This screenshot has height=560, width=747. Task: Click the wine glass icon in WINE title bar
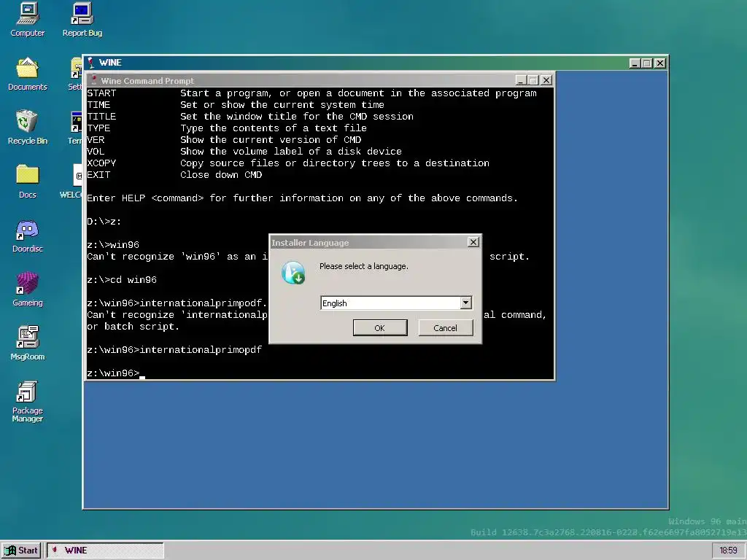(x=90, y=63)
